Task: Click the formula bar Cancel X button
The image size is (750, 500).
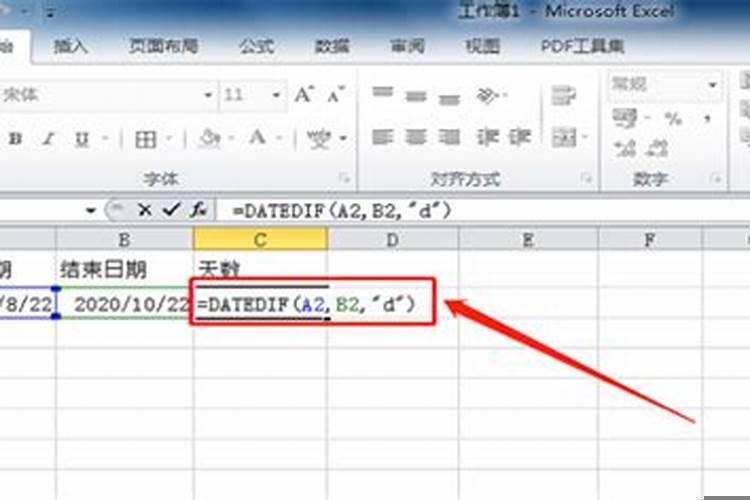Action: pyautogui.click(x=144, y=210)
